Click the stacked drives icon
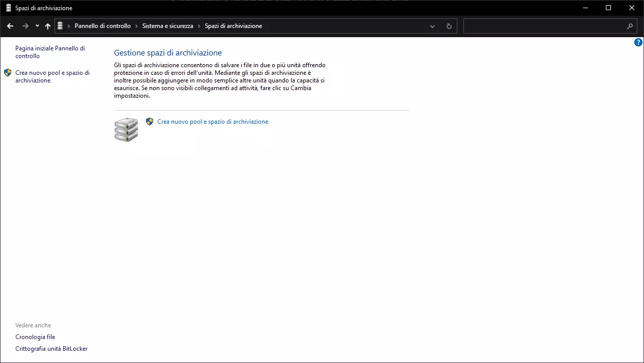Screen dimensions: 644x363 point(126,129)
